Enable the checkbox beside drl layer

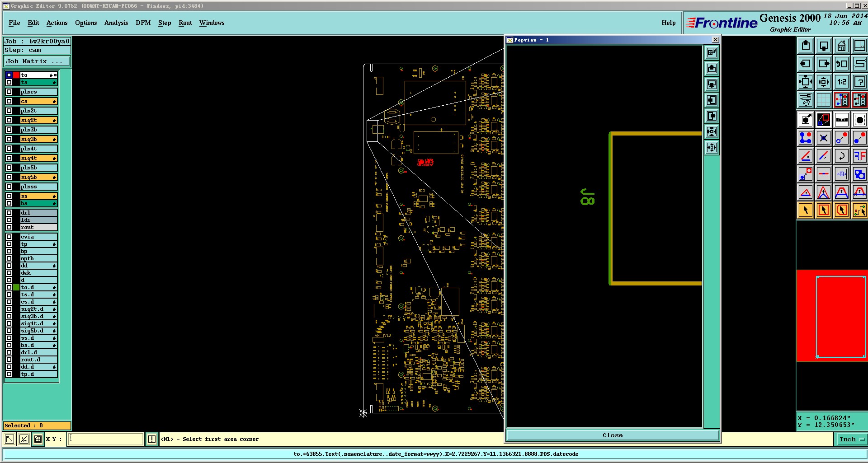pos(9,213)
